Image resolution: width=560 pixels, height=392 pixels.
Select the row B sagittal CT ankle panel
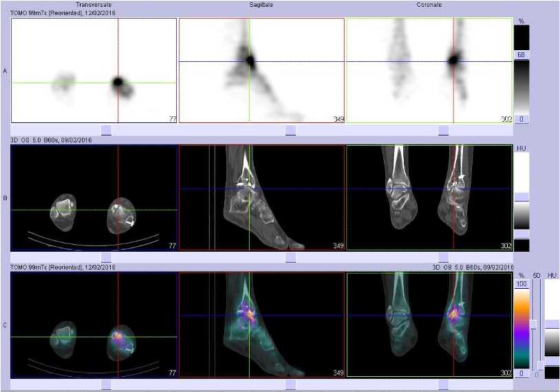point(261,198)
